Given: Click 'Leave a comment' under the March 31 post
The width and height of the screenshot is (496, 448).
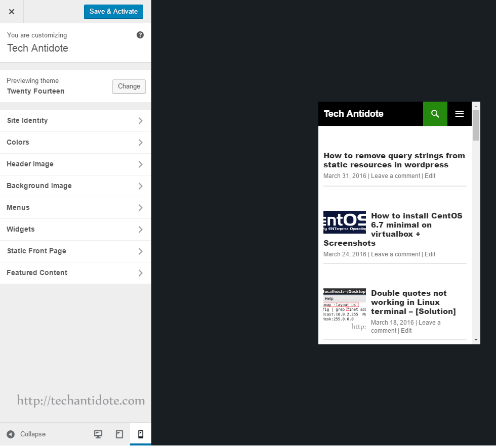Looking at the screenshot, I should pos(395,176).
